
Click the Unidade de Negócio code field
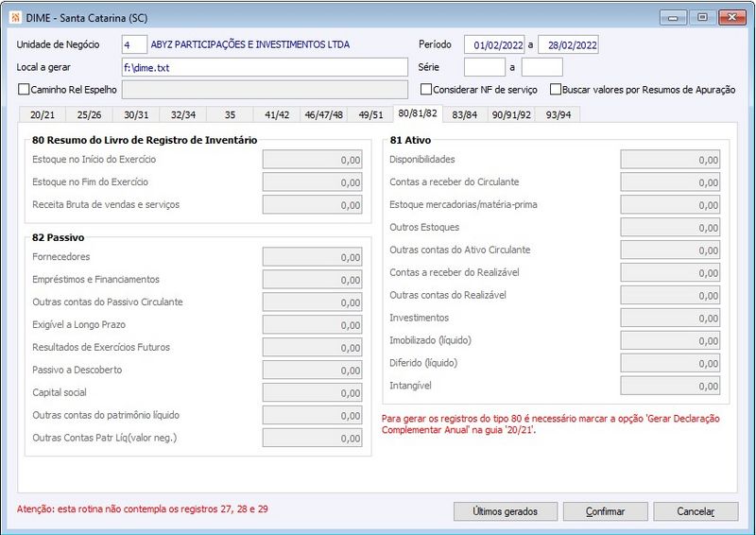click(x=134, y=44)
